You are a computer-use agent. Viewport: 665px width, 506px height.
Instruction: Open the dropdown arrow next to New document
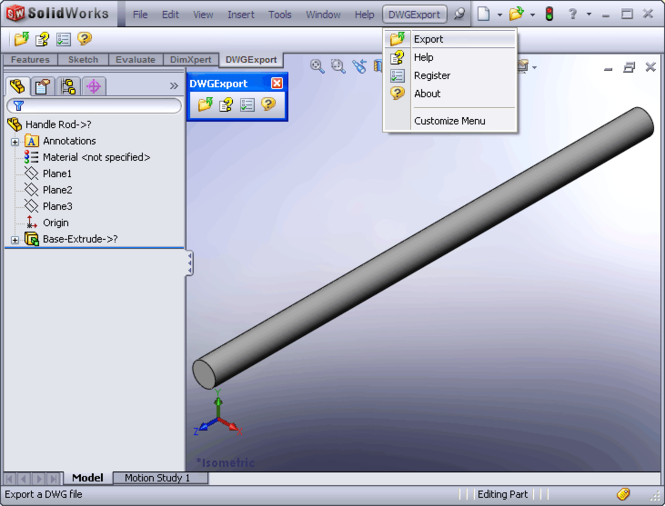point(500,15)
